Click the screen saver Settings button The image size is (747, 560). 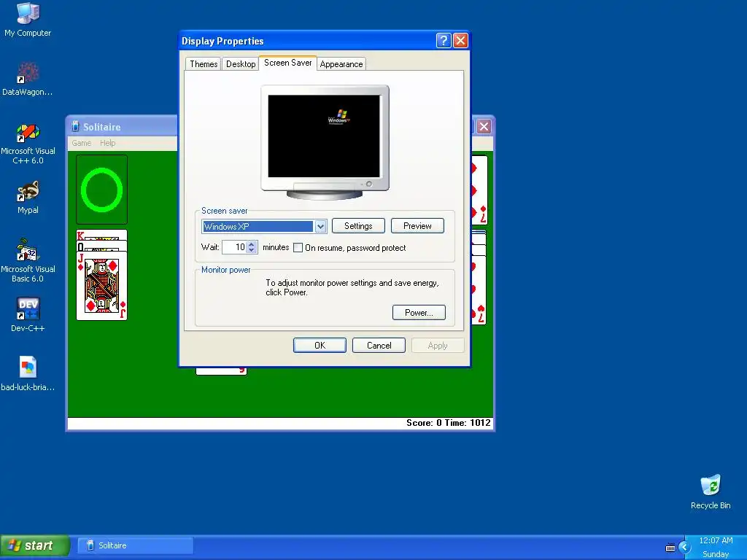click(x=358, y=226)
